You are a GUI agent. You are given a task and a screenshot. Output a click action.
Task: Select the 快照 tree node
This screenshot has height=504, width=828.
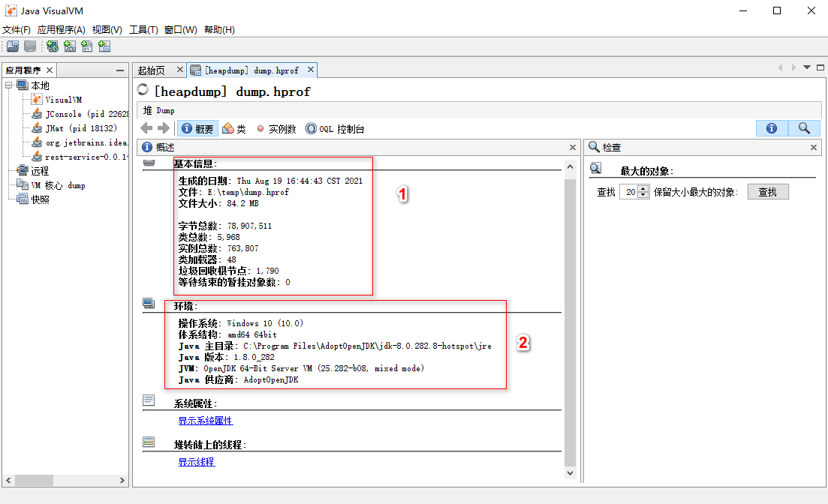point(40,199)
